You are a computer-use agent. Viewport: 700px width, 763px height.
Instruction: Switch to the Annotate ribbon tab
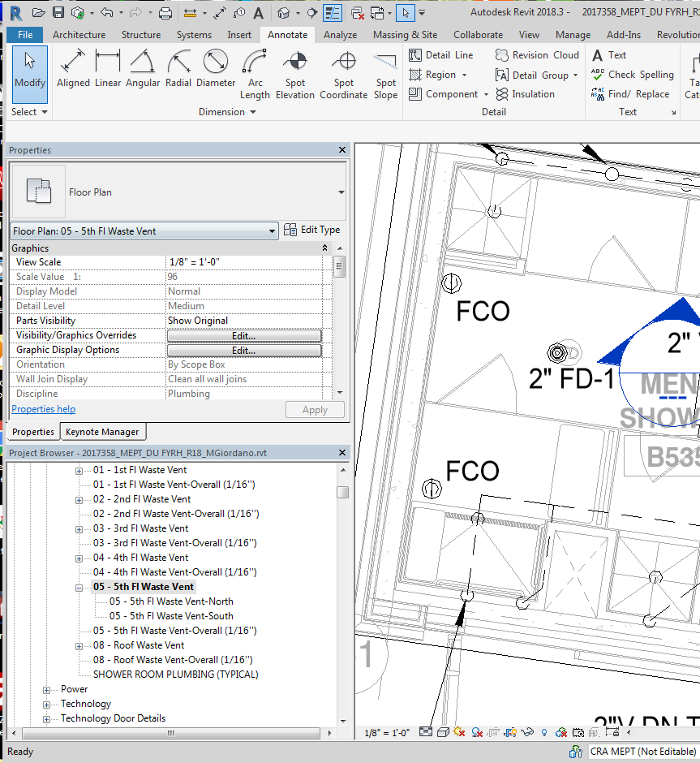pyautogui.click(x=287, y=35)
